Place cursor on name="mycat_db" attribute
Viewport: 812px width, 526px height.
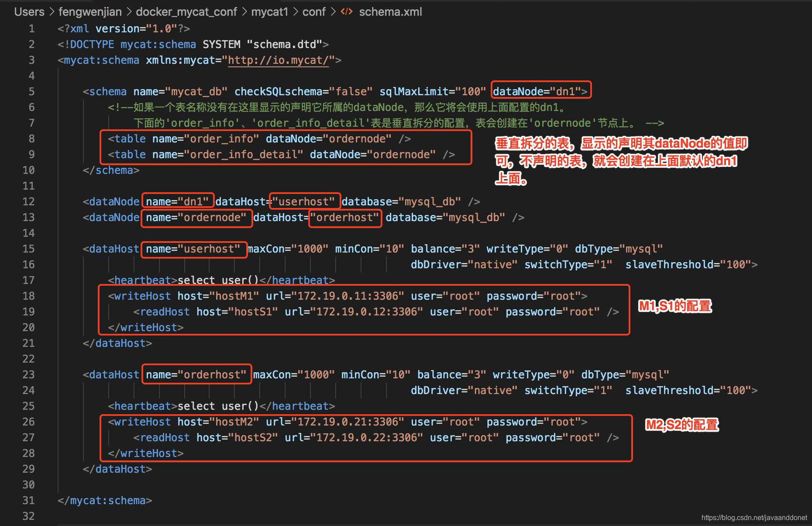tap(180, 92)
